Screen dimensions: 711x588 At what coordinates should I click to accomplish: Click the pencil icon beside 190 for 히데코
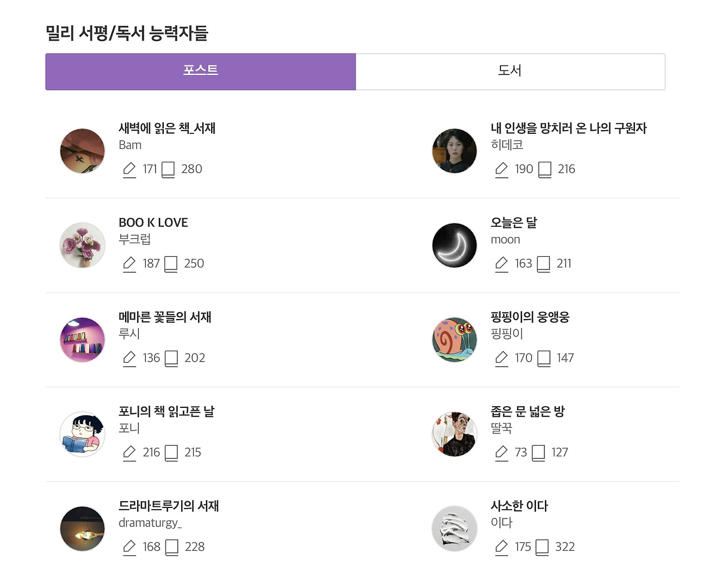coord(502,170)
